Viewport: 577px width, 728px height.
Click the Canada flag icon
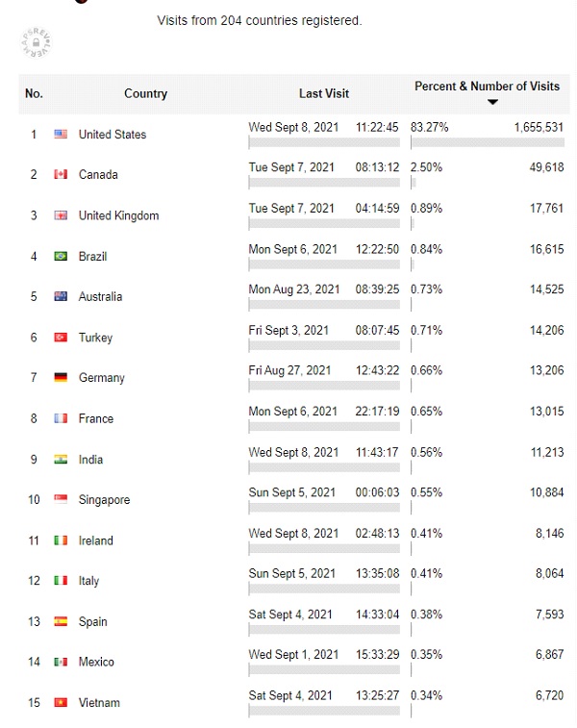tap(61, 174)
